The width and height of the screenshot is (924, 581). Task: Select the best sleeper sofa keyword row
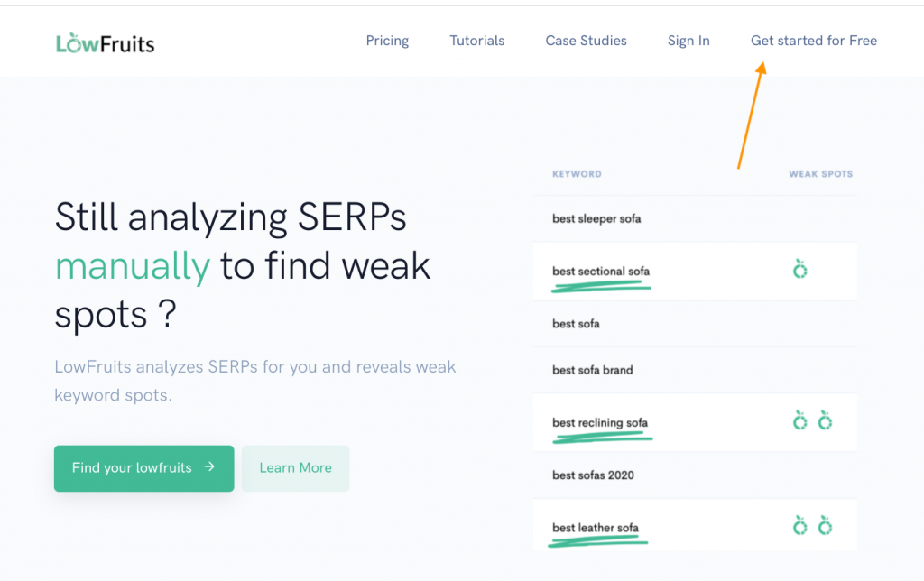[695, 218]
